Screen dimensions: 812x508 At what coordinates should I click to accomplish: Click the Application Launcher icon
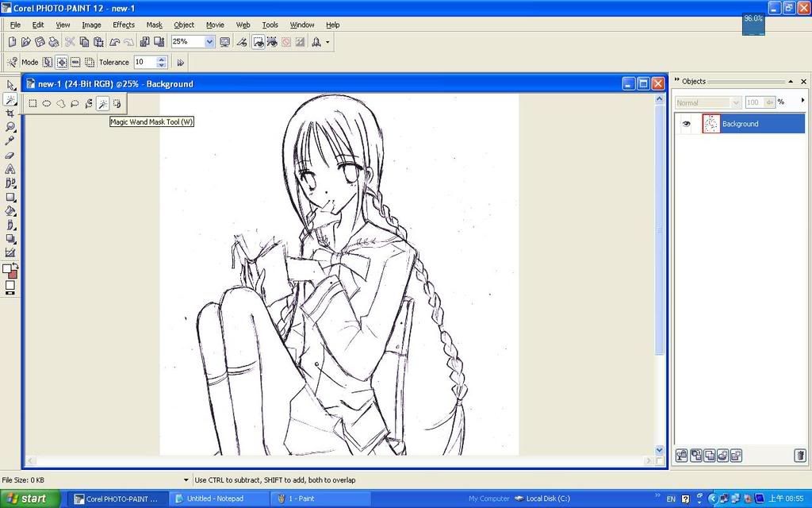point(316,42)
